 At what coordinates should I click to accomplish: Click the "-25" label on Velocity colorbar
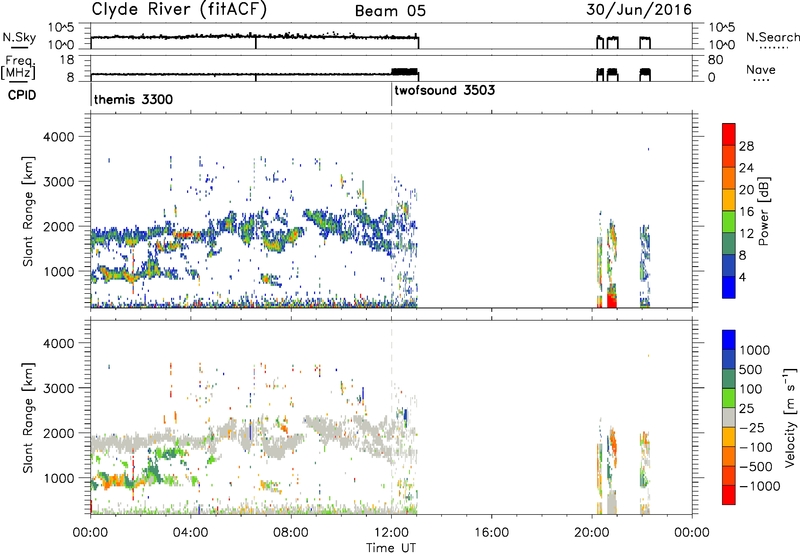pos(752,427)
